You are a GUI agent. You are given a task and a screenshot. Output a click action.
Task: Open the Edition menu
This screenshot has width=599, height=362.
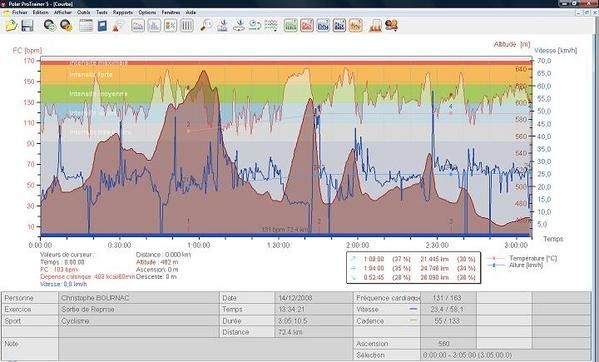point(40,13)
